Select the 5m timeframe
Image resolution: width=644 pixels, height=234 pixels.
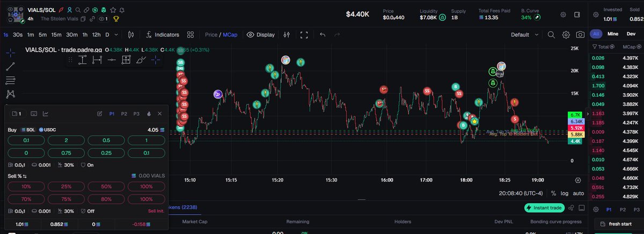[43, 35]
